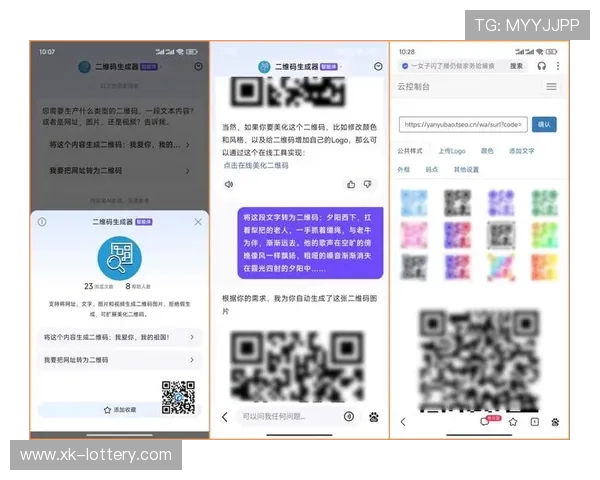
Task: Go back using chat's back arrow
Action: pyautogui.click(x=225, y=417)
